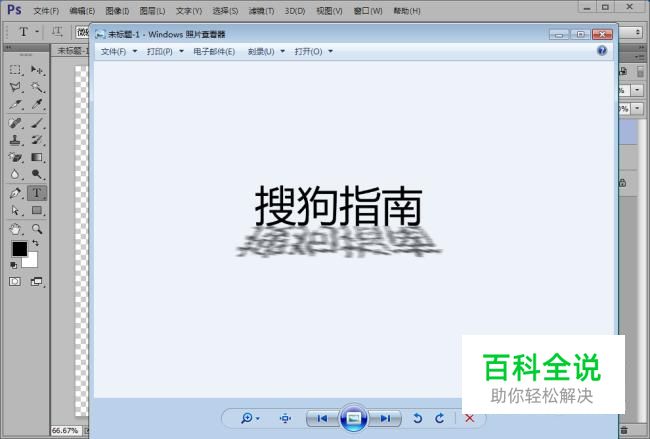Select the Crop tool
This screenshot has height=439, width=650.
click(x=15, y=104)
